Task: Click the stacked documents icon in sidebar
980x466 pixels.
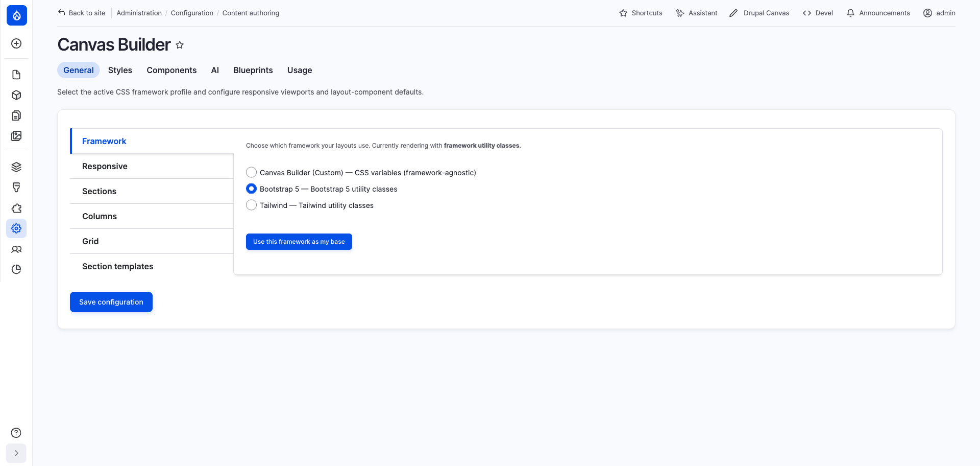Action: [x=16, y=115]
